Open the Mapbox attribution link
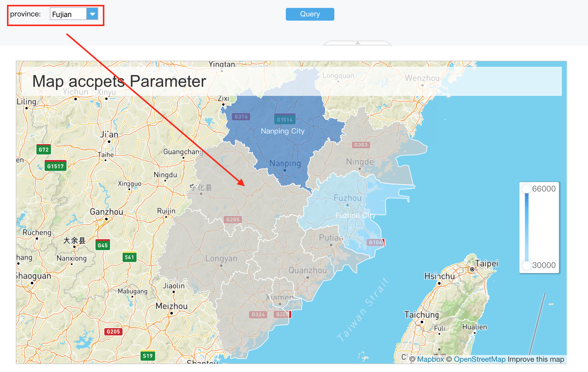 click(x=431, y=359)
